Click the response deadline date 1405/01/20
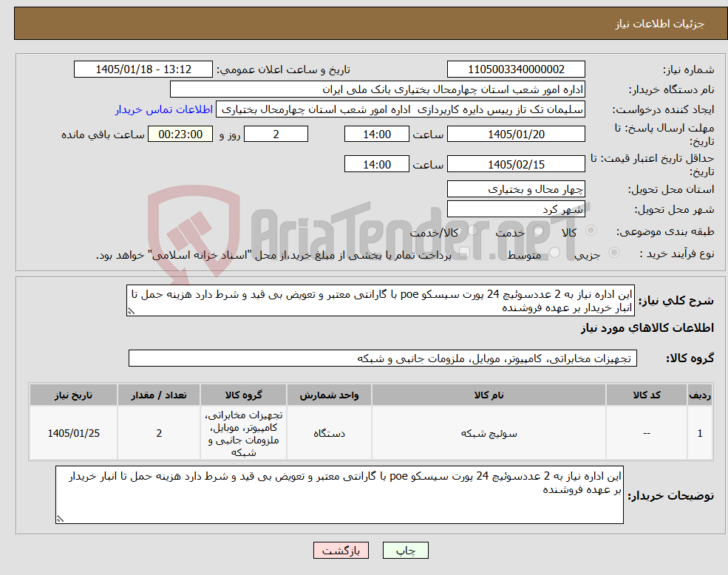This screenshot has width=728, height=575. point(516,135)
